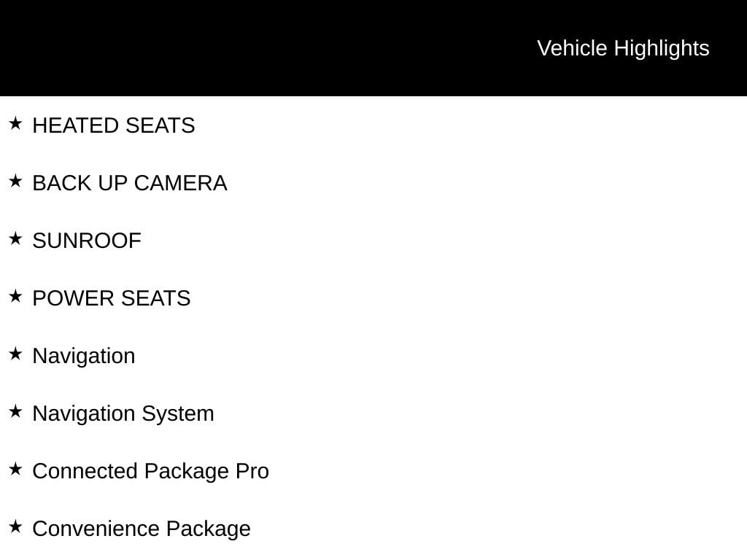
Task: Click the Navigation System text
Action: click(123, 413)
